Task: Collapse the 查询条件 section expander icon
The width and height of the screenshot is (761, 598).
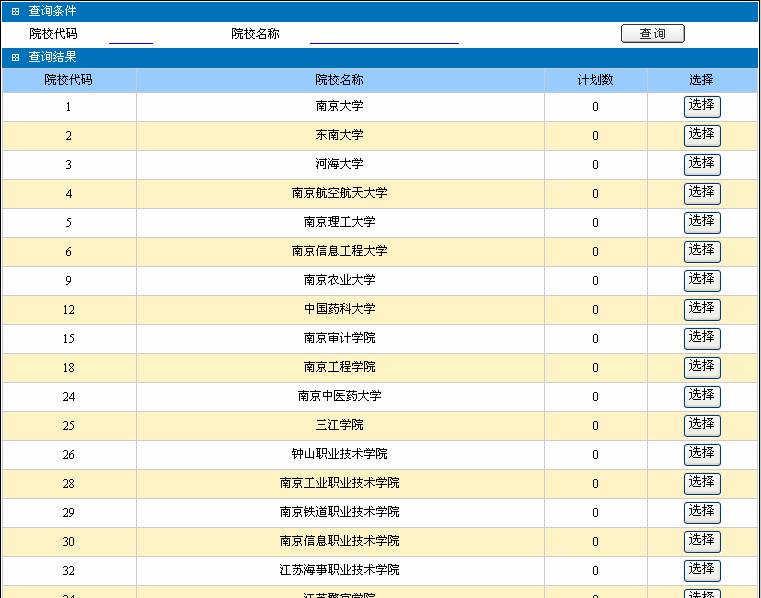Action: (15, 11)
